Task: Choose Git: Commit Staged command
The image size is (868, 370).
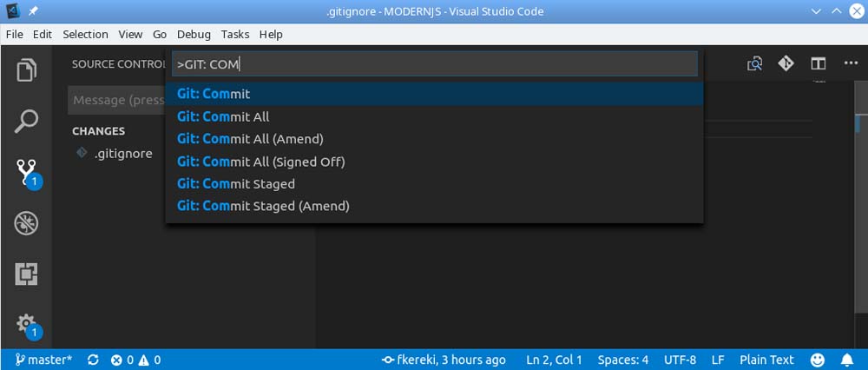Action: pyautogui.click(x=236, y=184)
